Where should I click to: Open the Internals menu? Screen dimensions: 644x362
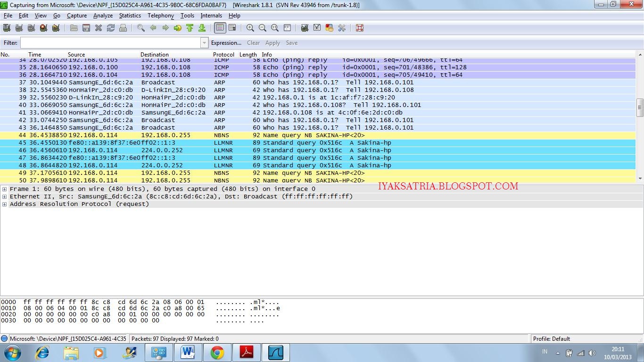tap(211, 16)
